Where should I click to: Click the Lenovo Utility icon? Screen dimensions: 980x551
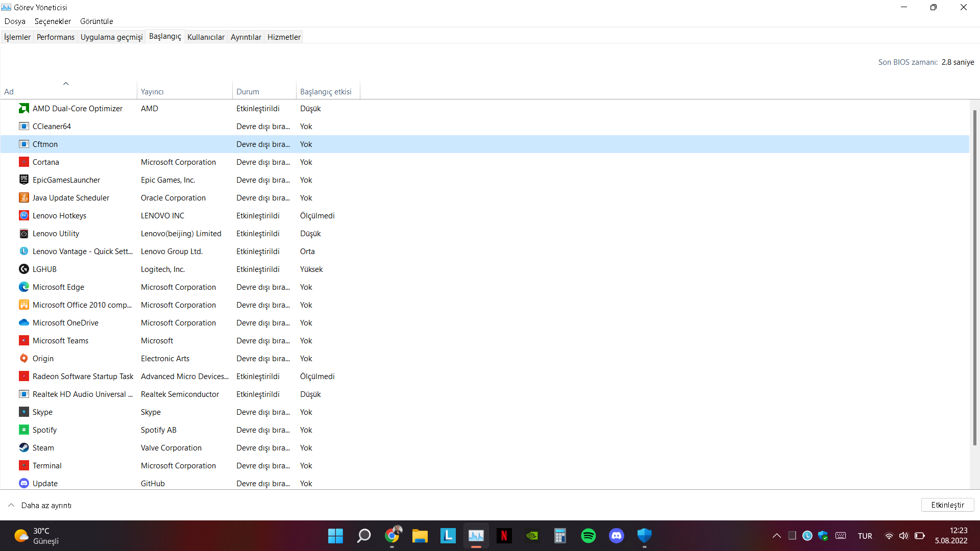(x=24, y=233)
